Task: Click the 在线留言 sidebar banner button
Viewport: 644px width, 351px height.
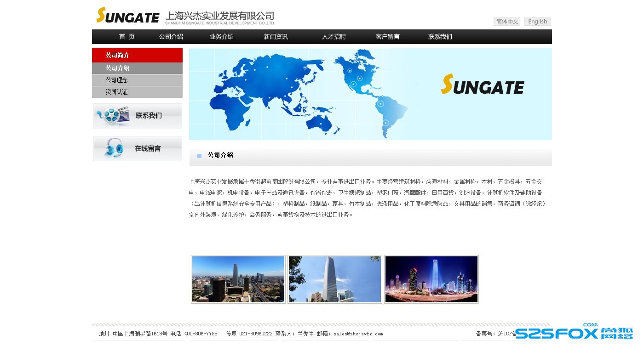Action: pos(138,148)
